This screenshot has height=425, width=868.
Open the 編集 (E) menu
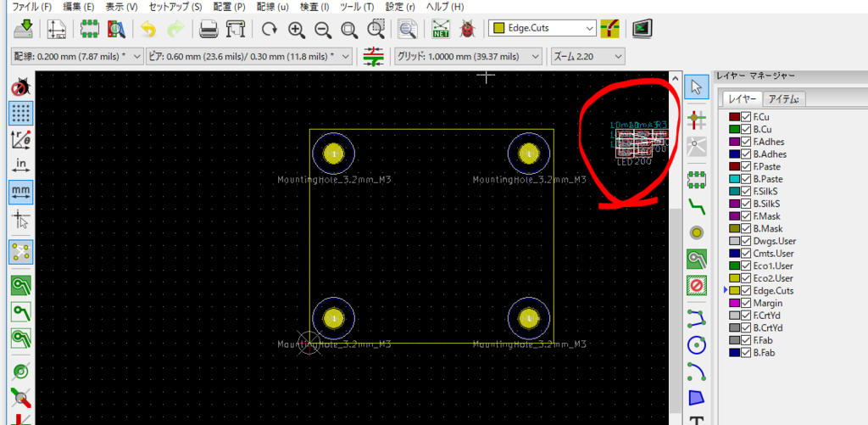coord(79,7)
